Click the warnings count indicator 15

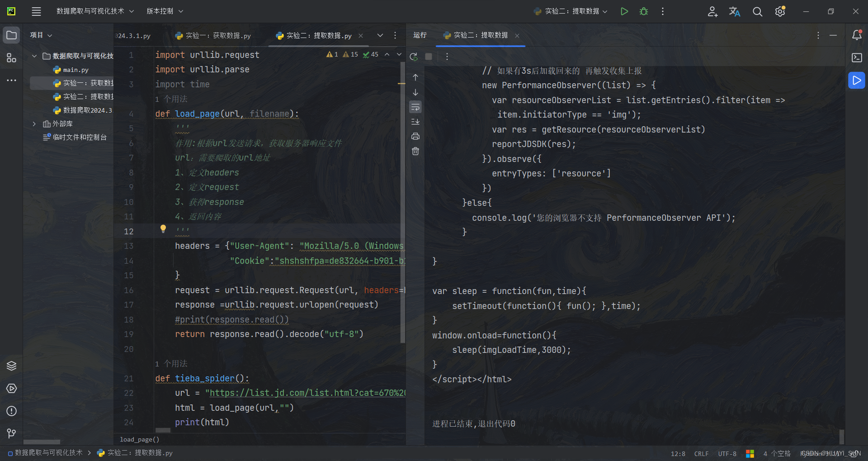click(350, 54)
